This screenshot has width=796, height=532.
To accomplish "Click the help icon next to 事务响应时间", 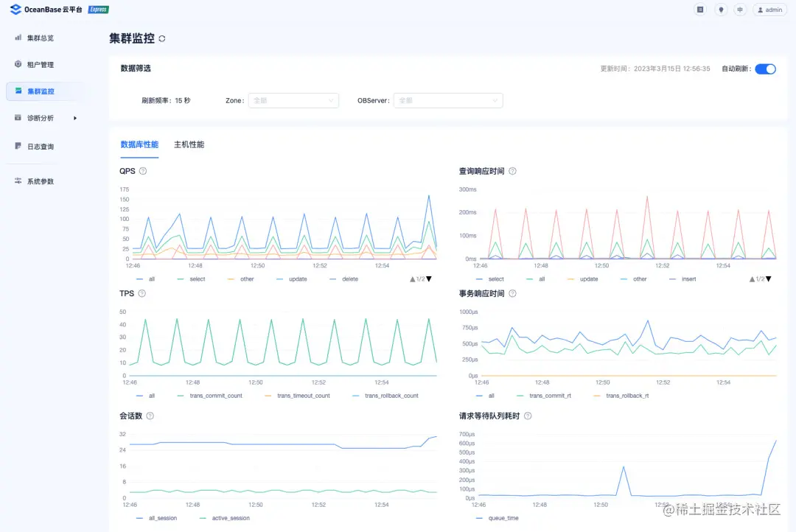I will tap(513, 293).
